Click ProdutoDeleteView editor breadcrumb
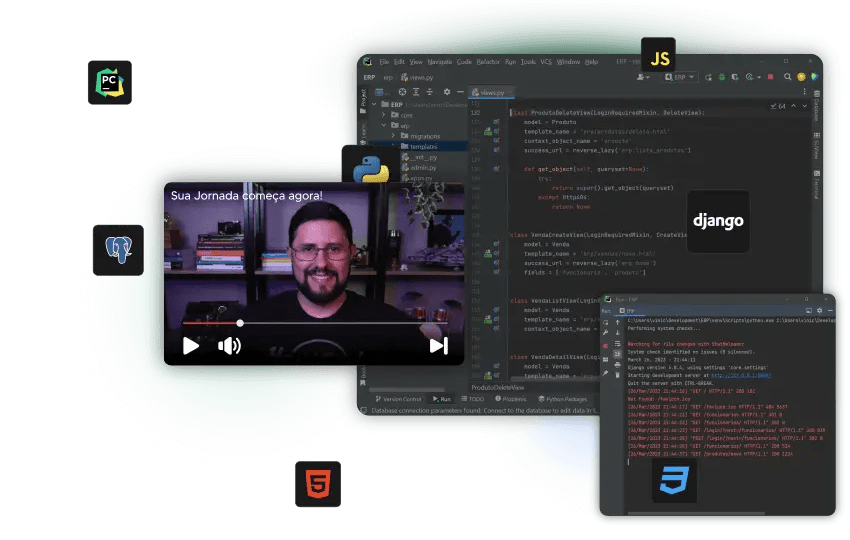The height and width of the screenshot is (540, 850). tap(498, 388)
